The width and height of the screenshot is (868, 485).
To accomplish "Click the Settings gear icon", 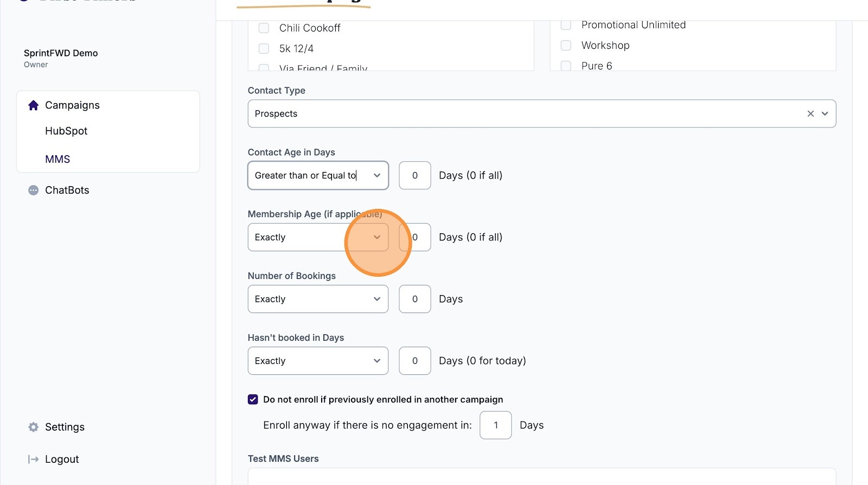I will (x=33, y=427).
